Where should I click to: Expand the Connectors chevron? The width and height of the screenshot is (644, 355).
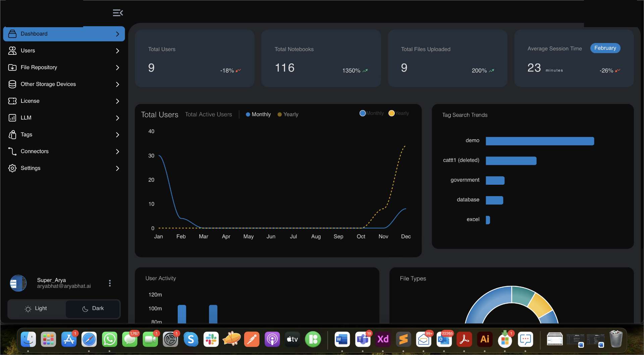tap(117, 151)
